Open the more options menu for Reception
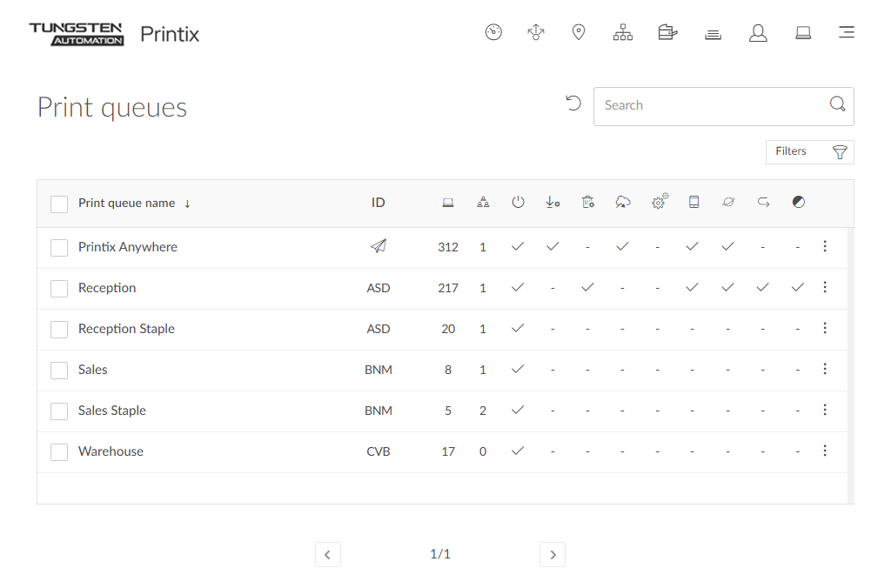This screenshot has height=588, width=891. click(x=825, y=288)
